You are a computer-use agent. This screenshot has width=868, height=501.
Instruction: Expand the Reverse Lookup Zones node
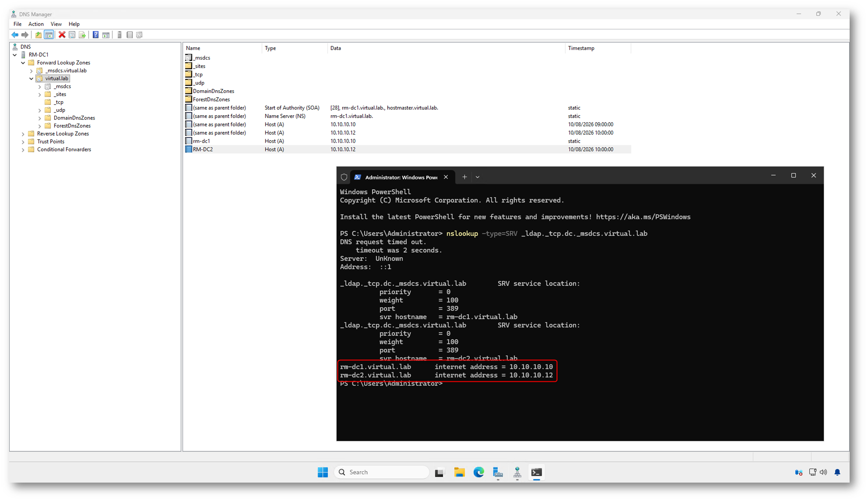click(23, 134)
